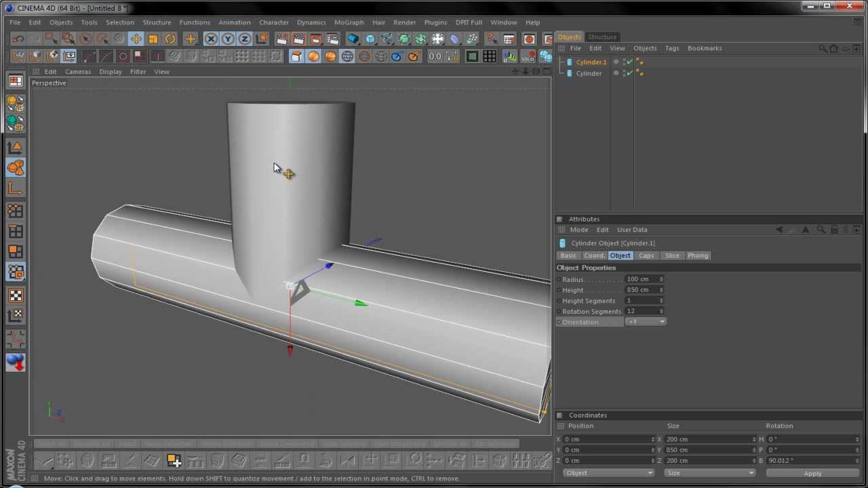The width and height of the screenshot is (868, 488).
Task: Enable Use Model mode icon
Action: [x=16, y=167]
